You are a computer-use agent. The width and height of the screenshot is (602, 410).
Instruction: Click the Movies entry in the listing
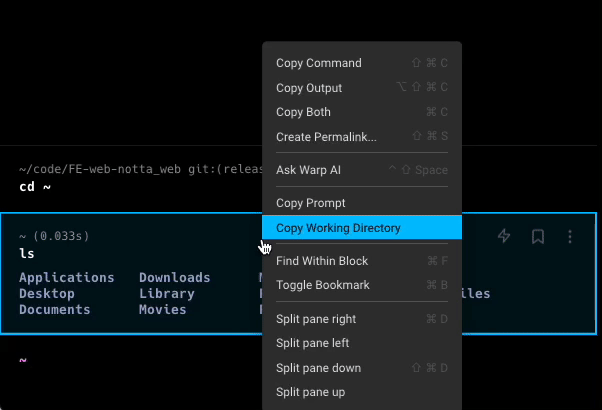(x=162, y=310)
